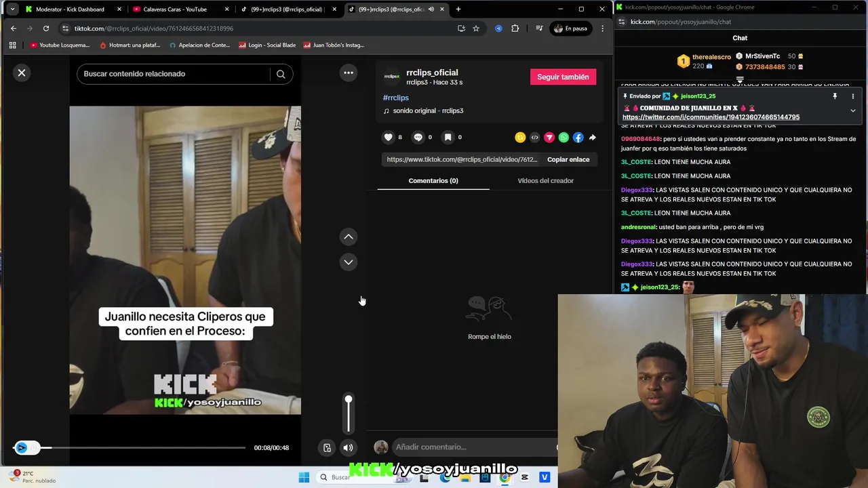Open more share options arrow
This screenshot has width=868, height=488.
pyautogui.click(x=592, y=138)
